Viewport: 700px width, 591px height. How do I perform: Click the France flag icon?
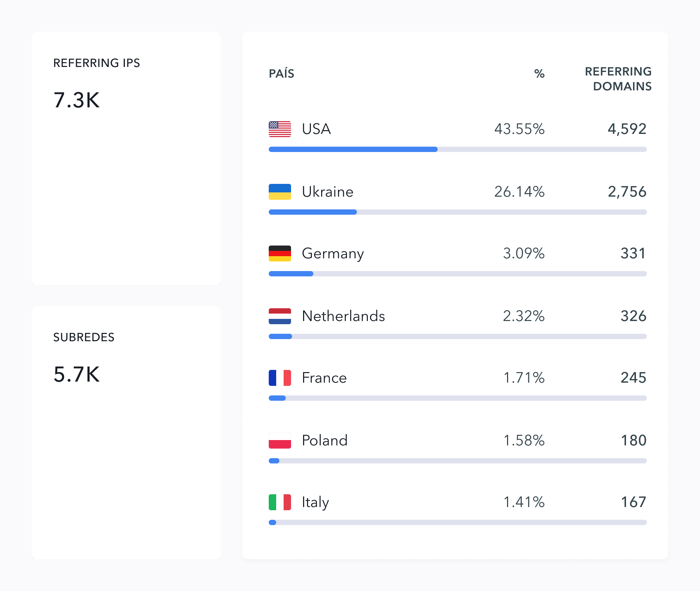click(x=280, y=378)
